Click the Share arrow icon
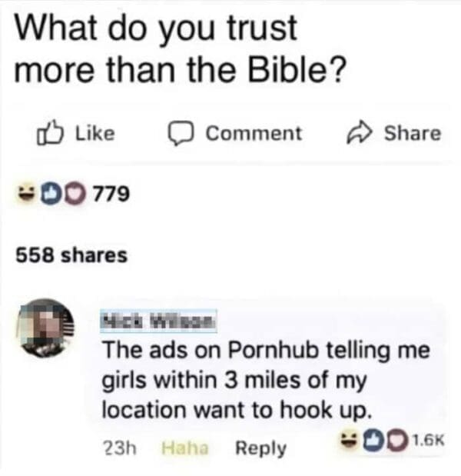461x476 pixels. click(359, 133)
